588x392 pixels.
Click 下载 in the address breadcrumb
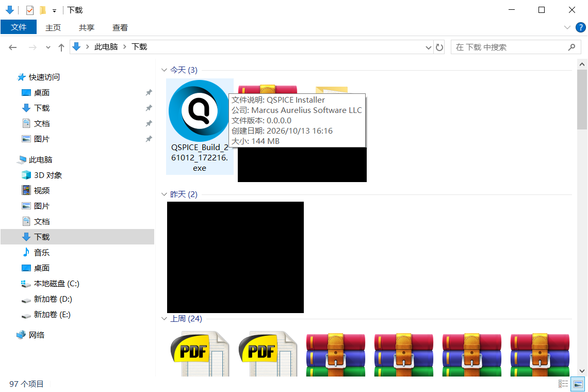[x=139, y=47]
